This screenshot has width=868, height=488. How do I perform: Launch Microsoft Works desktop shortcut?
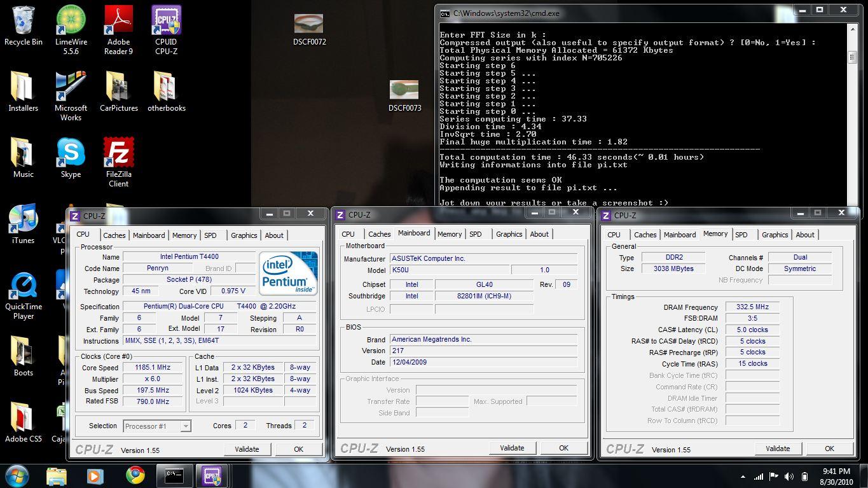71,95
